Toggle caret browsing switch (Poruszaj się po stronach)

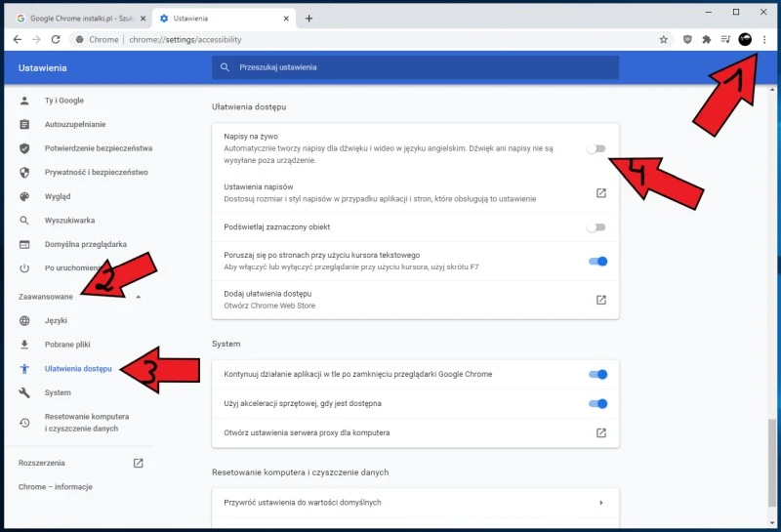(x=597, y=261)
